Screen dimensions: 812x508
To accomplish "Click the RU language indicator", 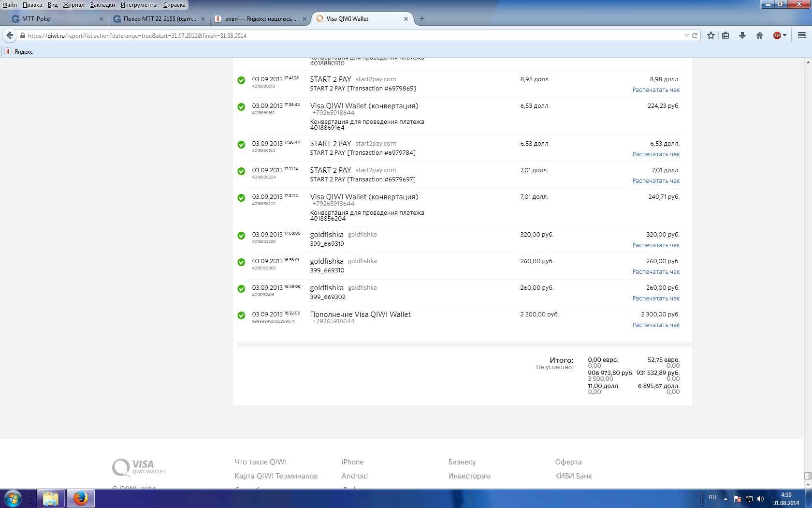I will click(x=712, y=497).
